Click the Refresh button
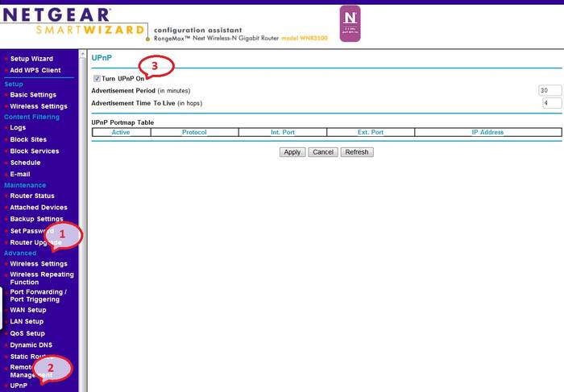Image resolution: width=564 pixels, height=392 pixels. click(356, 152)
